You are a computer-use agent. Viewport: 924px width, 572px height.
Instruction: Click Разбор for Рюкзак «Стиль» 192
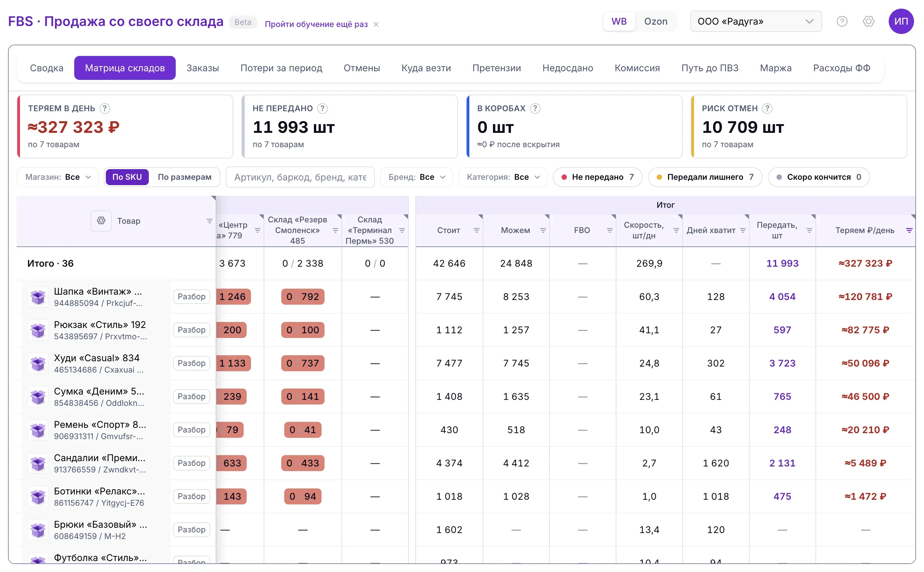coord(192,330)
